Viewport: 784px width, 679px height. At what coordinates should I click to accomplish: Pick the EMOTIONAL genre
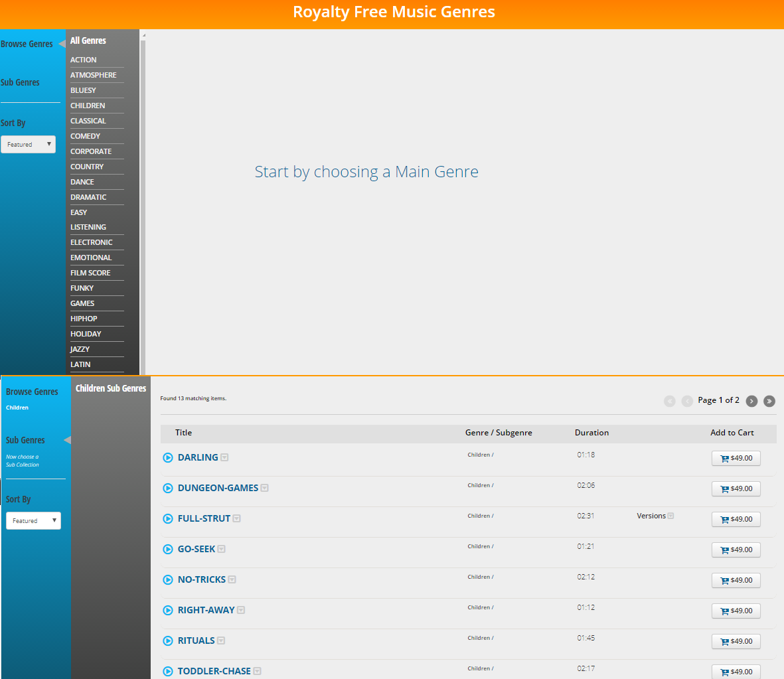(x=91, y=258)
